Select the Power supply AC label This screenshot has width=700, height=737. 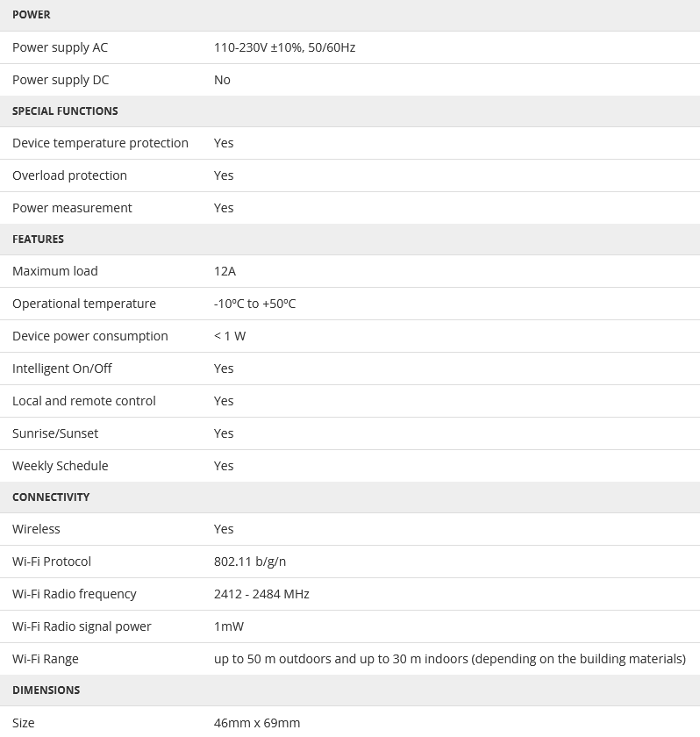[x=60, y=47]
